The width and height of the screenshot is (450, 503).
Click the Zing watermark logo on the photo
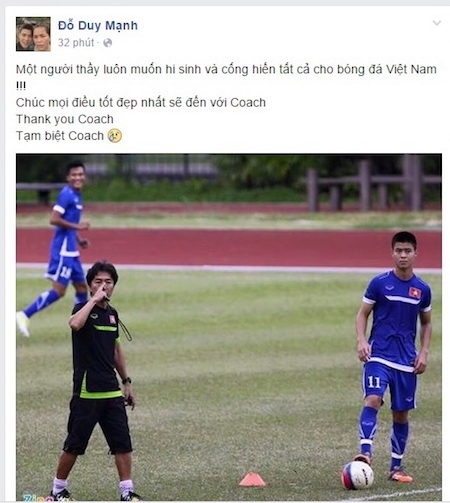(x=38, y=498)
